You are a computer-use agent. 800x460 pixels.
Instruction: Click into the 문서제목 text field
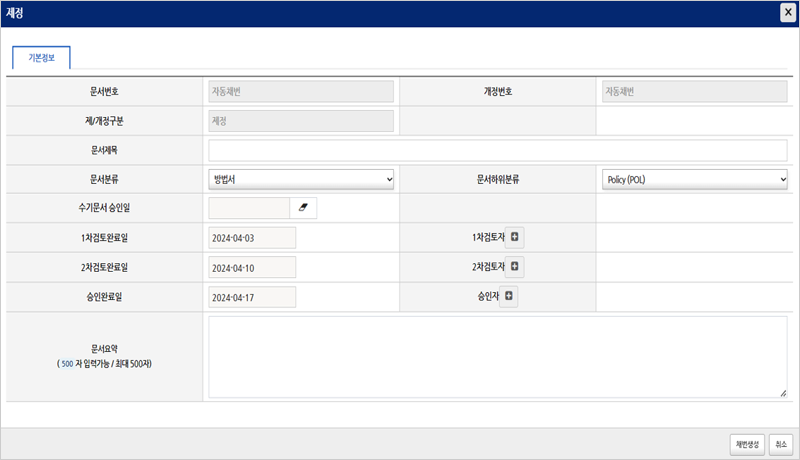pyautogui.click(x=498, y=150)
